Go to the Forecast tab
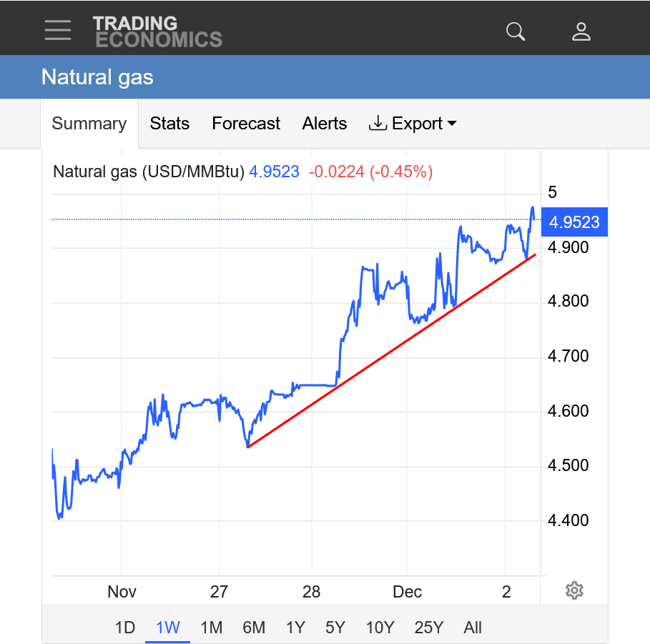 point(246,124)
